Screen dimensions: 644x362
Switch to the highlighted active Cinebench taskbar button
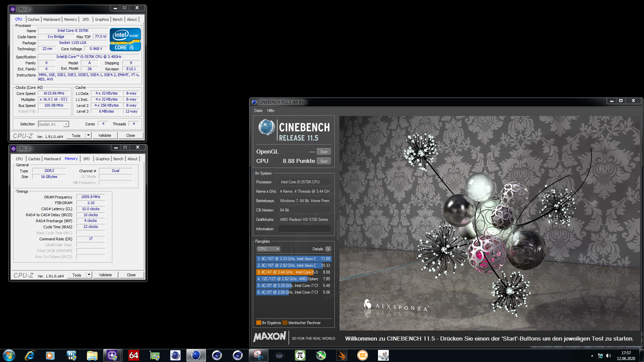pos(196,355)
